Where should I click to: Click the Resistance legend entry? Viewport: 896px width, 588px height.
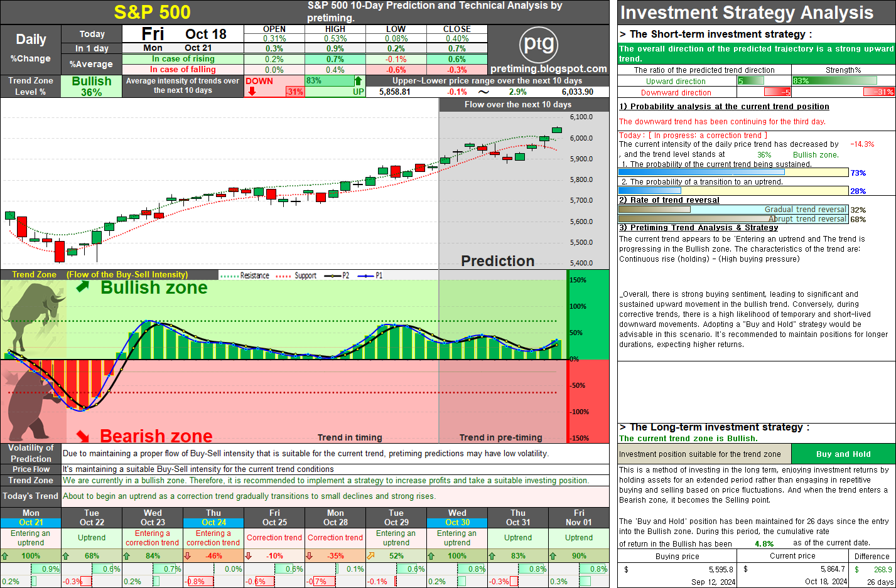click(x=245, y=275)
